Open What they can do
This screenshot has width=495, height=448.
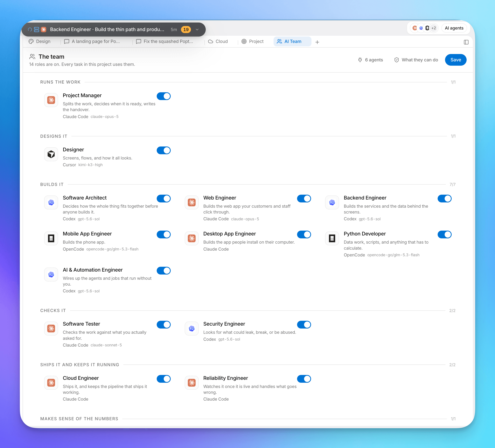coord(416,60)
